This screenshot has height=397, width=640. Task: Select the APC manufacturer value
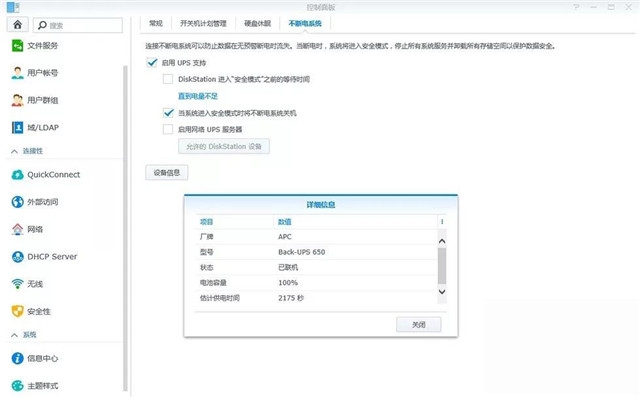tap(285, 237)
